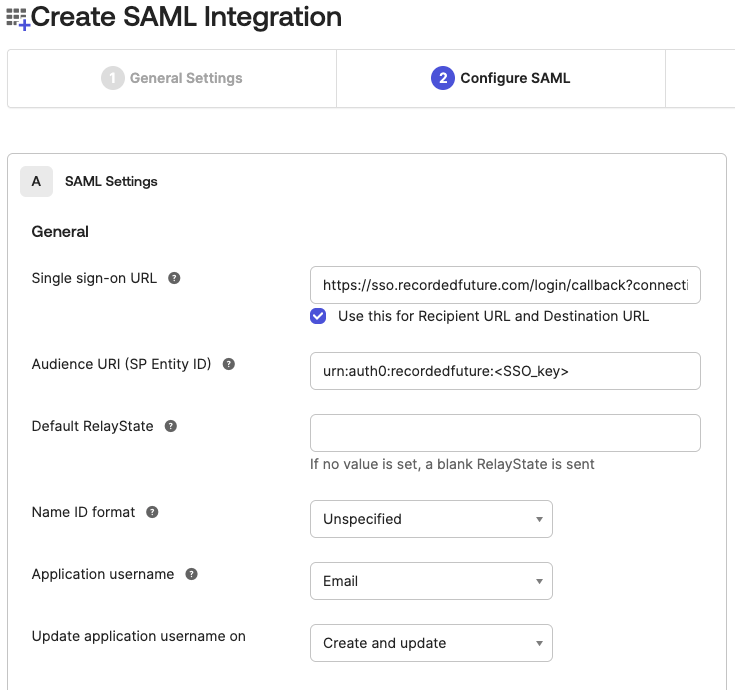This screenshot has height=690, width=735.
Task: Click help icon beside Name ID format
Action: pos(152,512)
